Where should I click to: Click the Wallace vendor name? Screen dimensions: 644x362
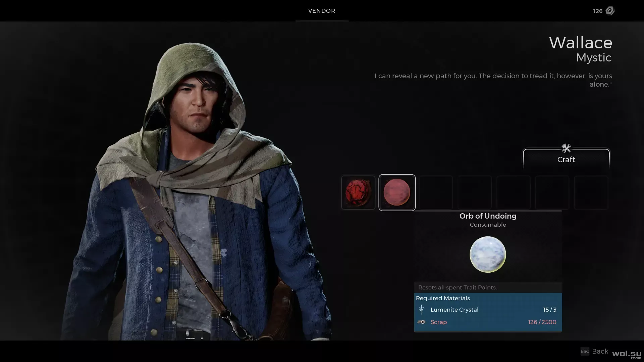click(x=581, y=43)
